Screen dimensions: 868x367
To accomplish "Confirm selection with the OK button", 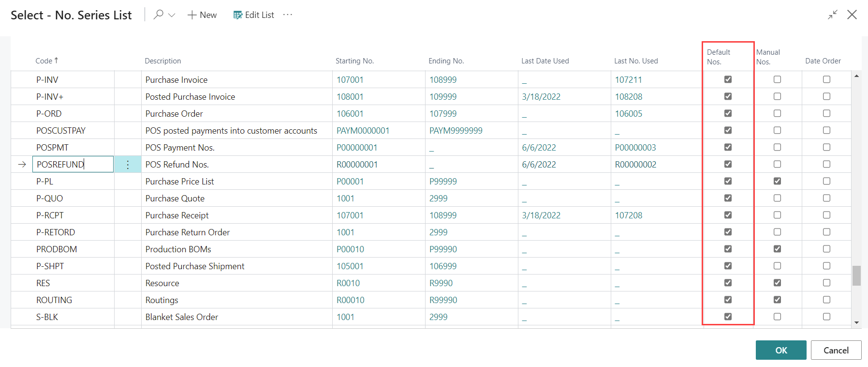I will coord(780,350).
